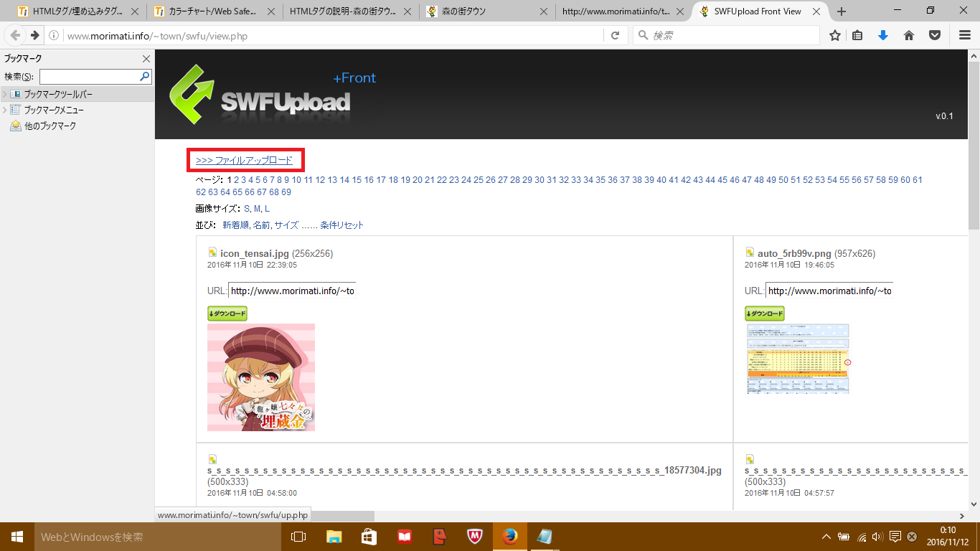
Task: Click the site info icon in address bar
Action: click(55, 36)
